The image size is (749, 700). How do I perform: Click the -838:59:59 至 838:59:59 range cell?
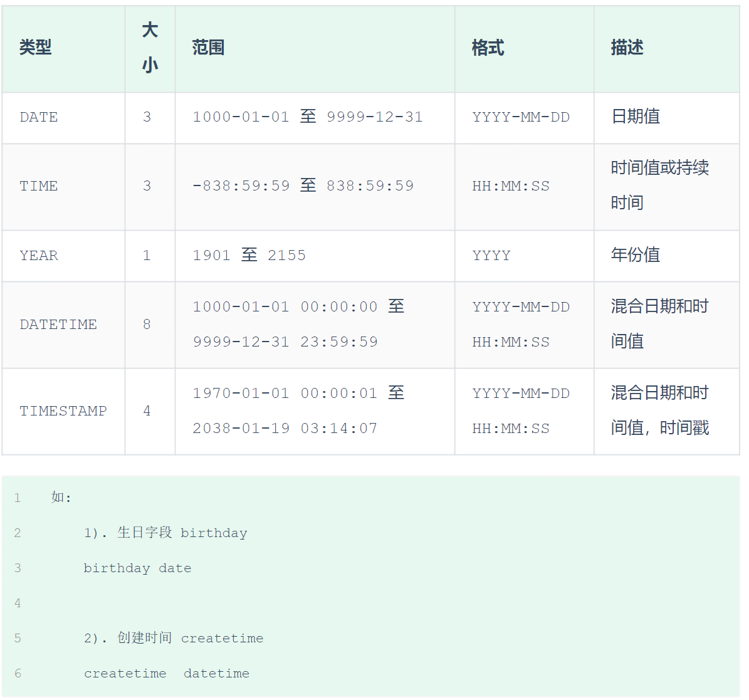tap(303, 186)
